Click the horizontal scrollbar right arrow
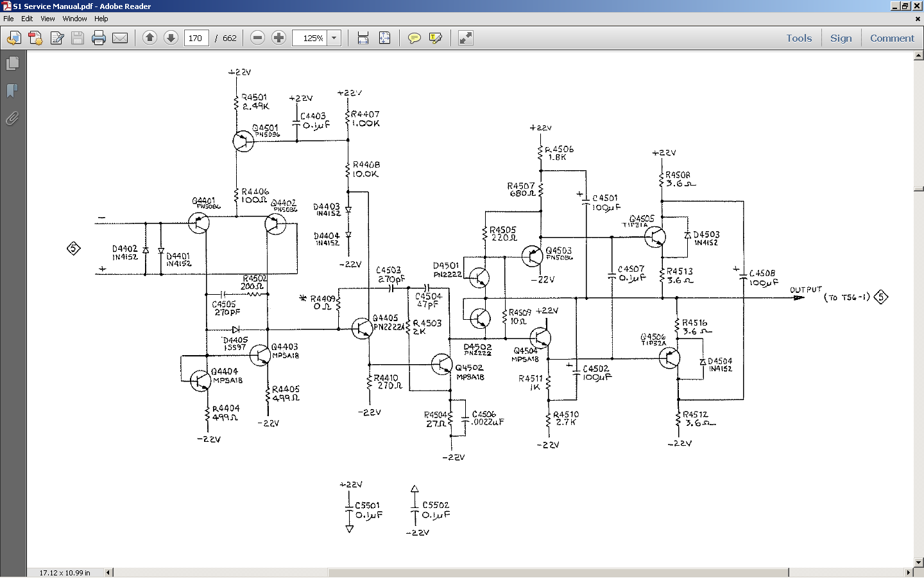 [909, 572]
